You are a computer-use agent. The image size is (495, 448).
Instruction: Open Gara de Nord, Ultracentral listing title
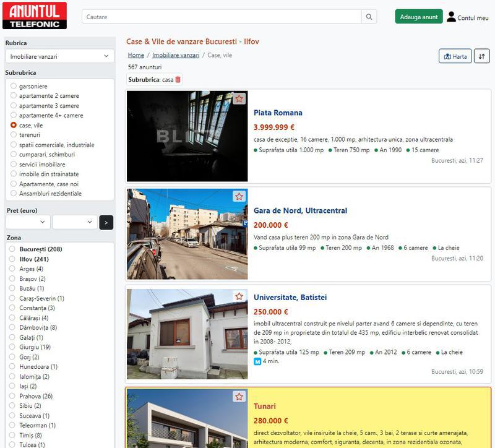tap(300, 210)
